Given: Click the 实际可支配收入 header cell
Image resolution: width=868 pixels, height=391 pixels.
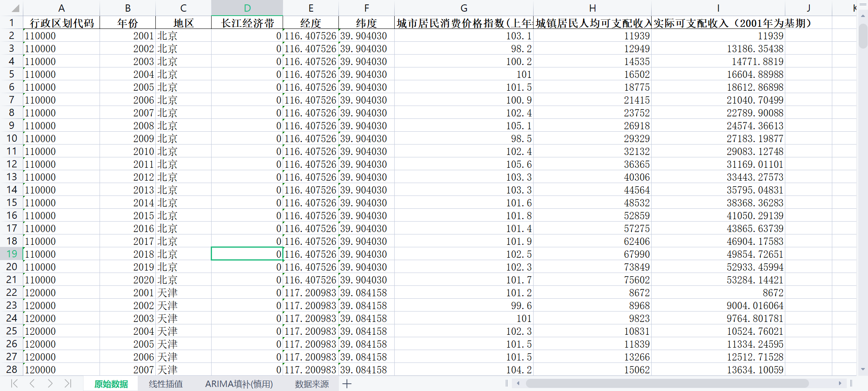Looking at the screenshot, I should tap(718, 23).
